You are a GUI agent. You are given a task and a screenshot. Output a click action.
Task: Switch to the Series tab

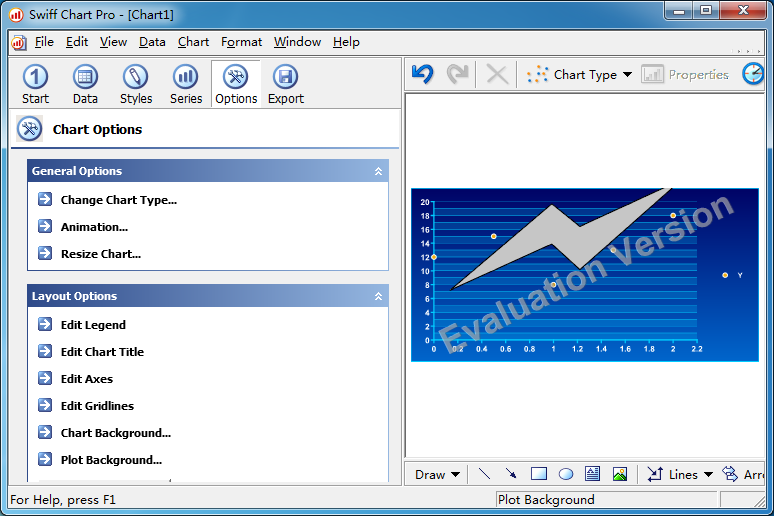coord(186,84)
